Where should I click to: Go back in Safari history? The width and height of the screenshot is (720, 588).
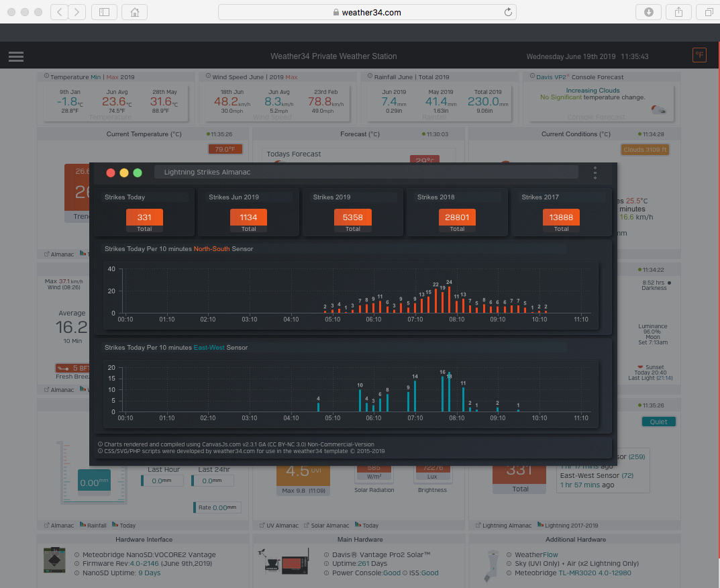(59, 12)
